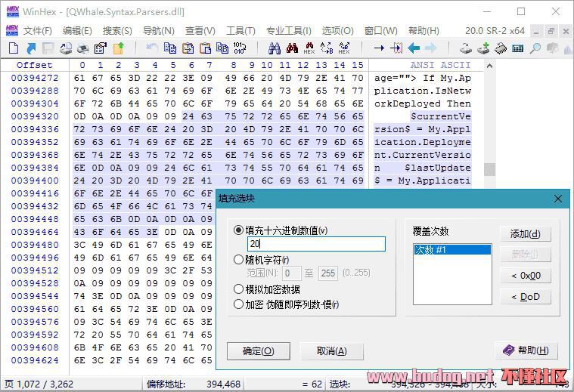Click the hex value input field containing 20
574x392 pixels.
point(317,244)
